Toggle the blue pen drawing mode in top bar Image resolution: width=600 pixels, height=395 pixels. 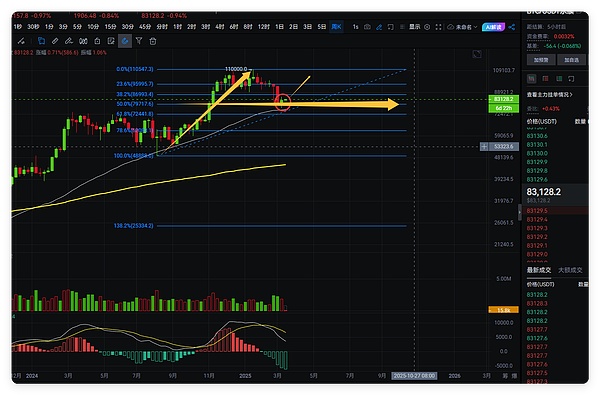click(x=379, y=27)
